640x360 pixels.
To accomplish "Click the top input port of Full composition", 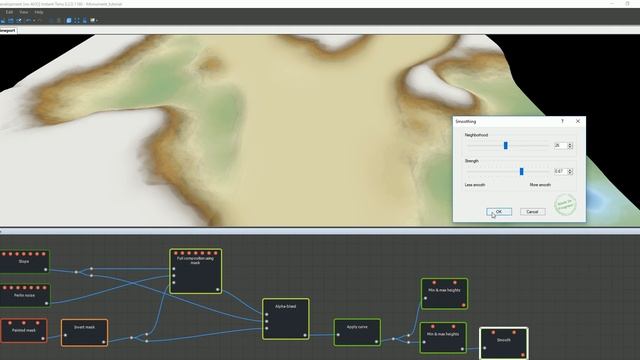I will (174, 269).
